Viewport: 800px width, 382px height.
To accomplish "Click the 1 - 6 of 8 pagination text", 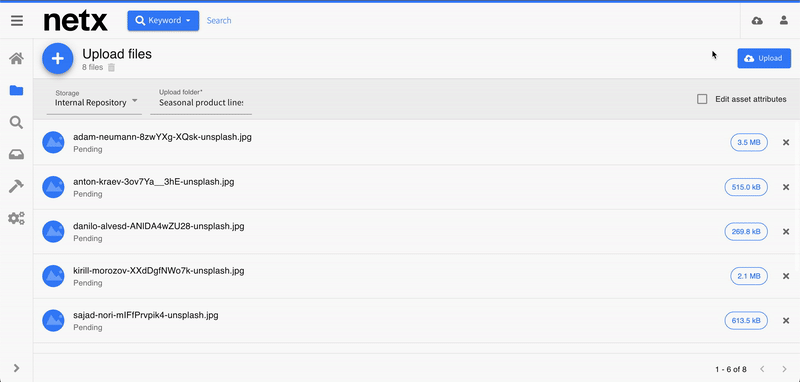I will [x=731, y=369].
